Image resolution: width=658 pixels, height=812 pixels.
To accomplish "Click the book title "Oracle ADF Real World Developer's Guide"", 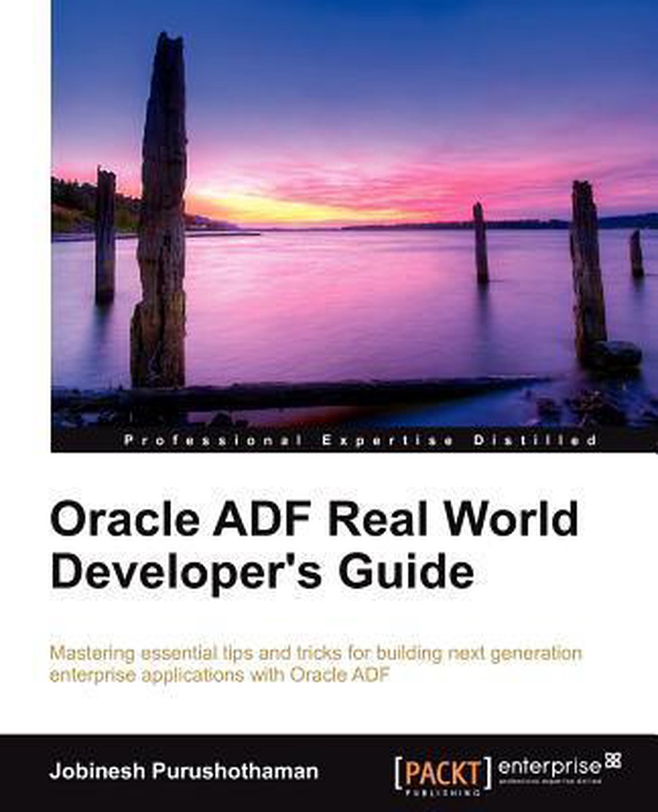I will coord(315,547).
